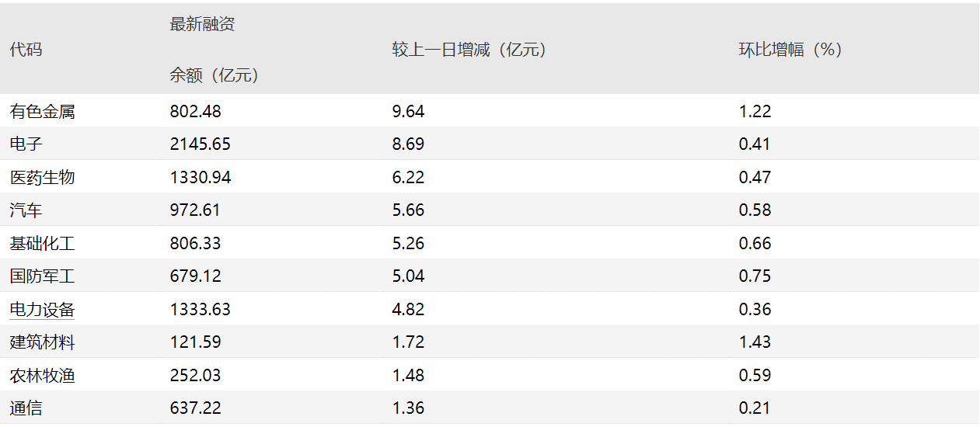Select the 9.64 daily change cell
This screenshot has width=980, height=427.
409,111
